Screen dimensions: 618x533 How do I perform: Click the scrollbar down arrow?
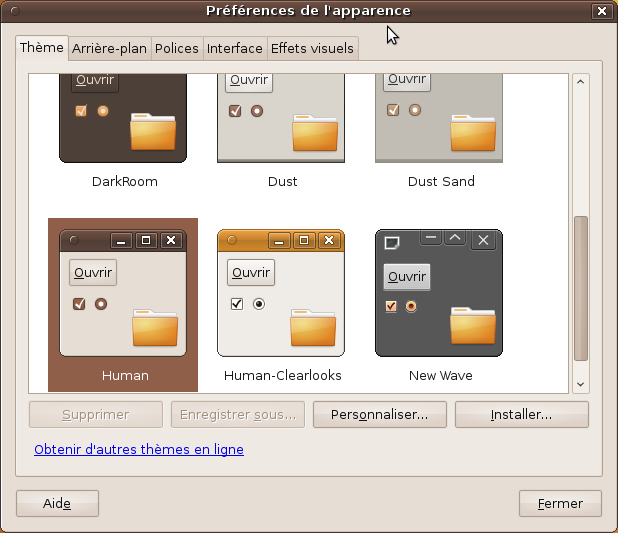(580, 383)
